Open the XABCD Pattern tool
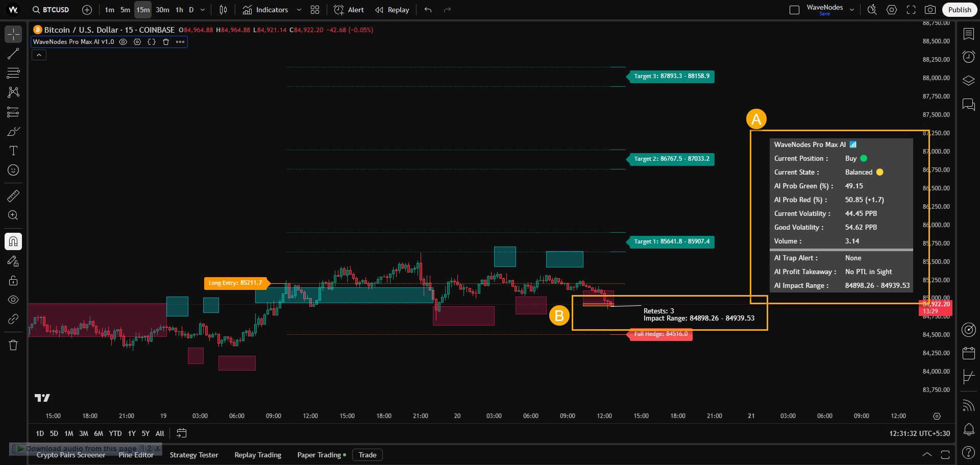The height and width of the screenshot is (465, 980). (13, 92)
